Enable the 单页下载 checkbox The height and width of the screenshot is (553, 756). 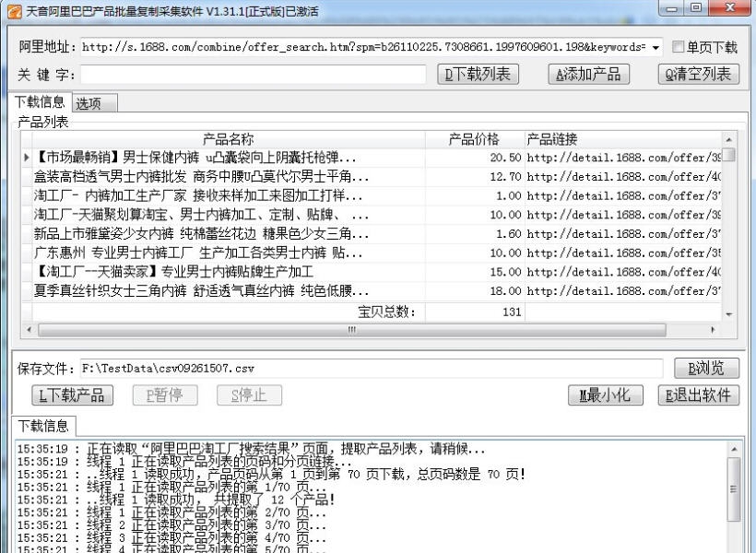point(678,46)
